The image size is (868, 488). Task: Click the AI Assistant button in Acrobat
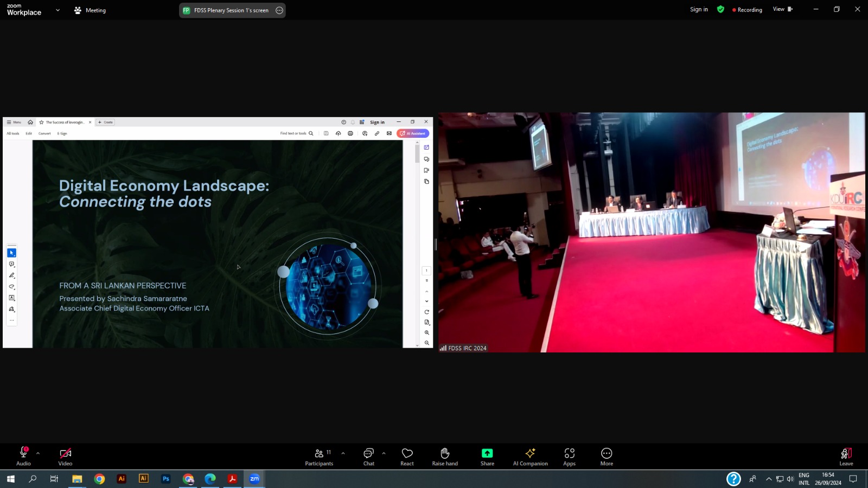coord(413,133)
